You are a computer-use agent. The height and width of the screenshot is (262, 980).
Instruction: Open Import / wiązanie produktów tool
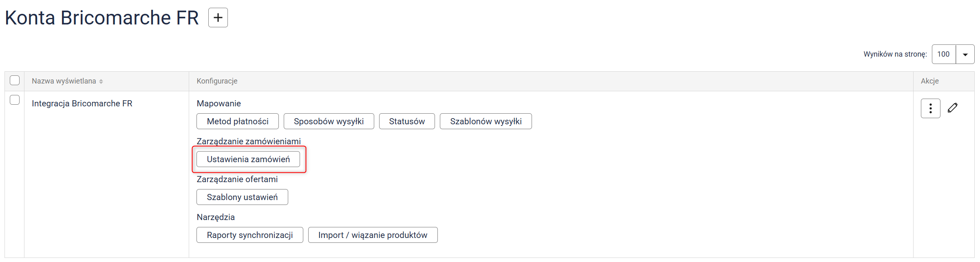coord(373,235)
